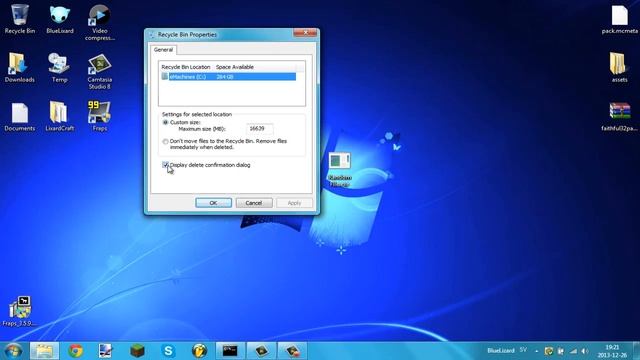The width and height of the screenshot is (640, 360).
Task: Click the SV language indicator
Action: coord(523,350)
